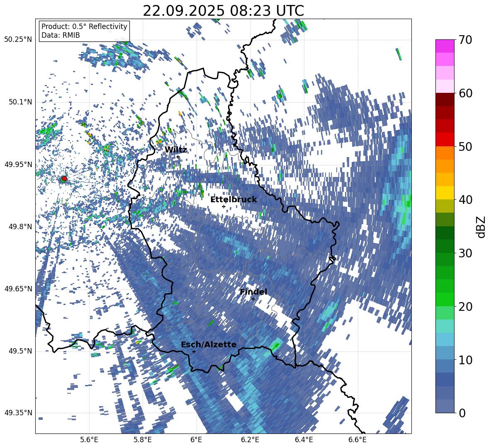Click the 6.6°E longitude label

[x=357, y=440]
